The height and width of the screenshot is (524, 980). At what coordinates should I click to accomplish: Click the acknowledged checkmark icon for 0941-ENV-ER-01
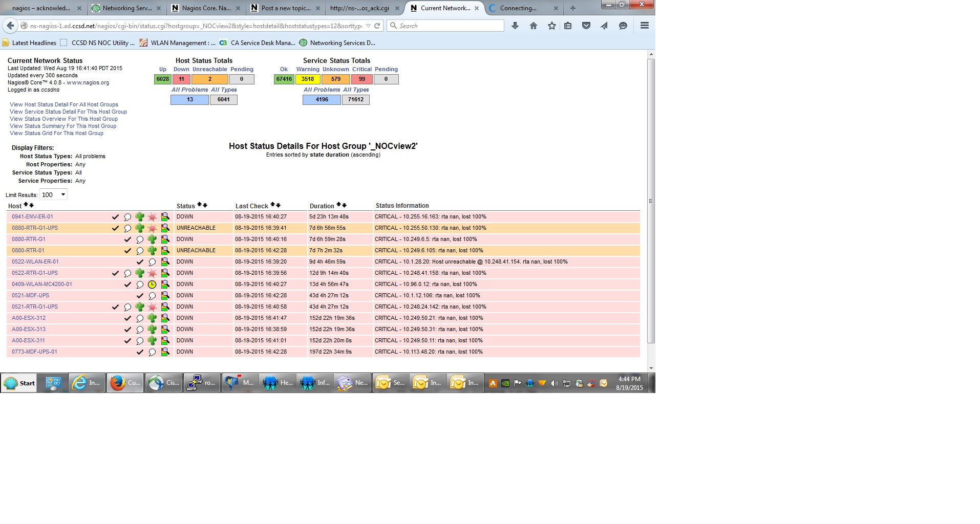click(x=116, y=217)
